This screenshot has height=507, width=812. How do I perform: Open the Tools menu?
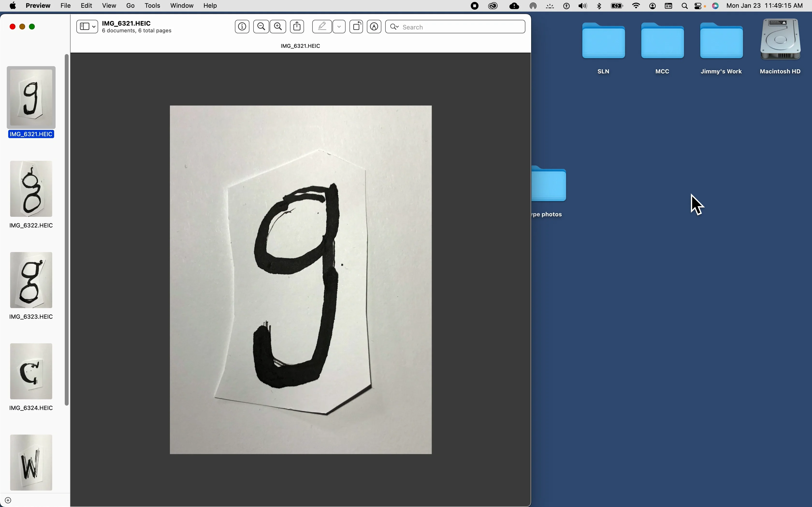[153, 6]
